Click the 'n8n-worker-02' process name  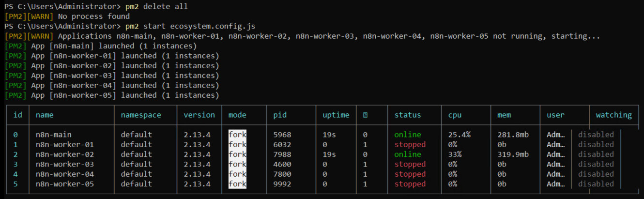pos(65,154)
